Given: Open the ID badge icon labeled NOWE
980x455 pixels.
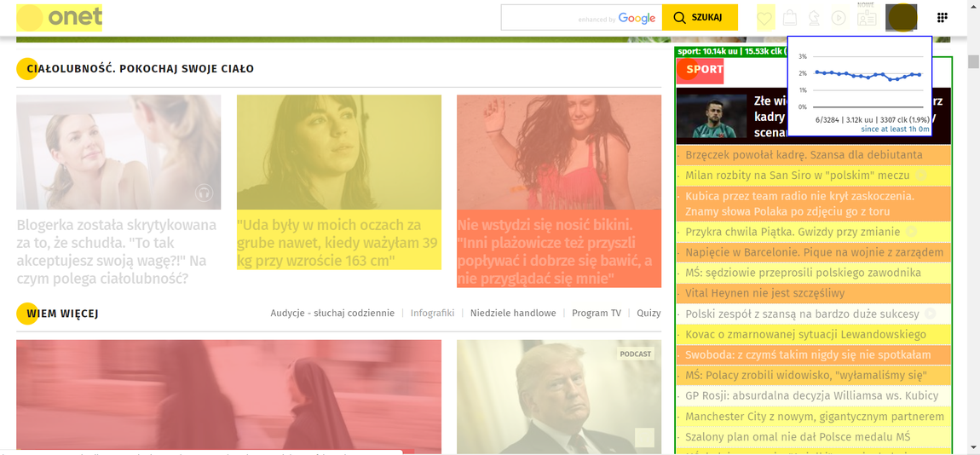Looking at the screenshot, I should [x=867, y=18].
